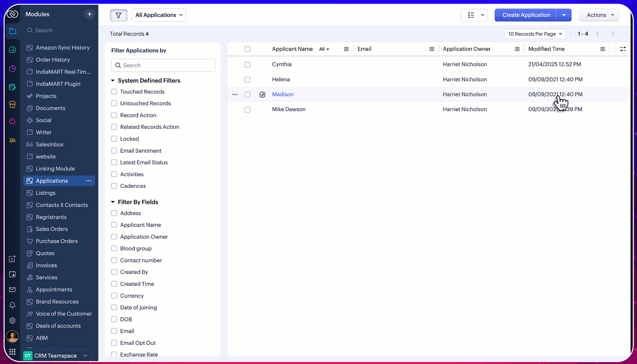Open the filter funnel icon above the list
This screenshot has width=637, height=364.
[x=118, y=15]
